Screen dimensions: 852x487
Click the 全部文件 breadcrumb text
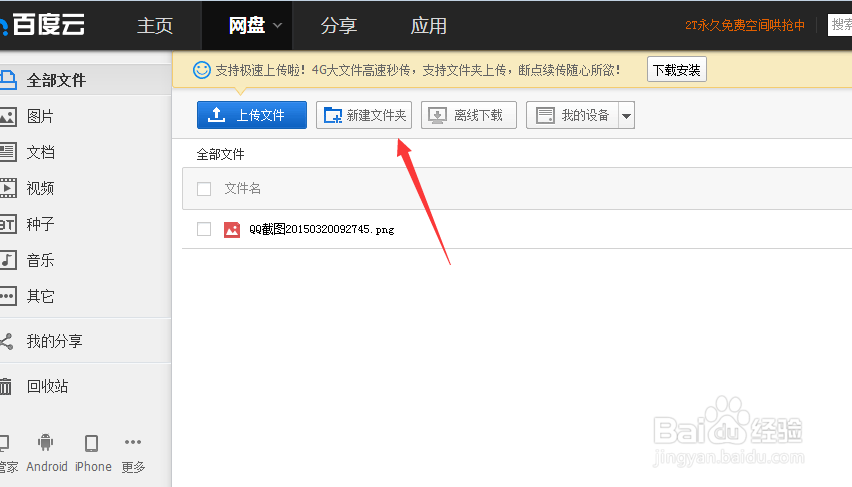pos(220,154)
